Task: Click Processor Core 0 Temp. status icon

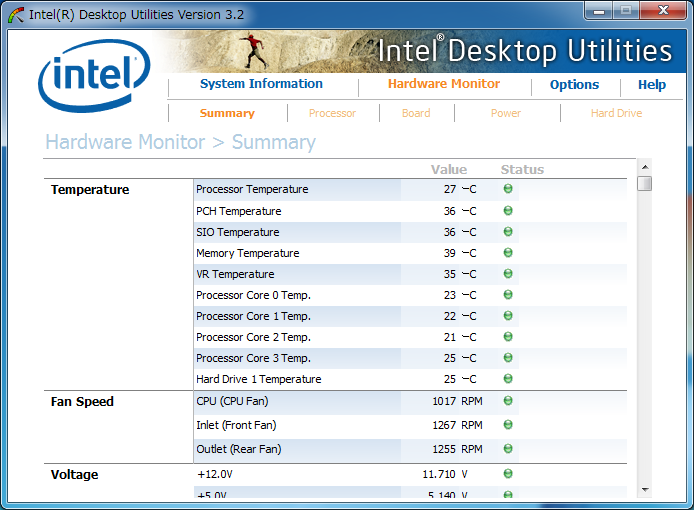Action: (x=508, y=294)
